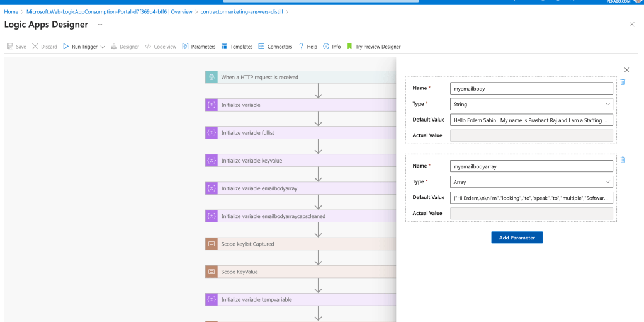Switch to Code view
644x322 pixels.
tap(161, 47)
